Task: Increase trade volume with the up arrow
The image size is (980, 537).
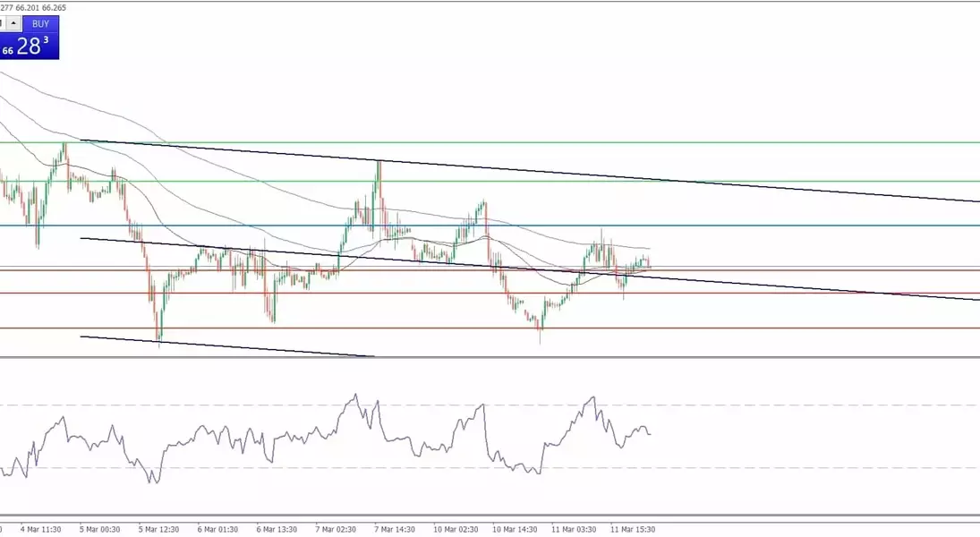Action: point(14,23)
